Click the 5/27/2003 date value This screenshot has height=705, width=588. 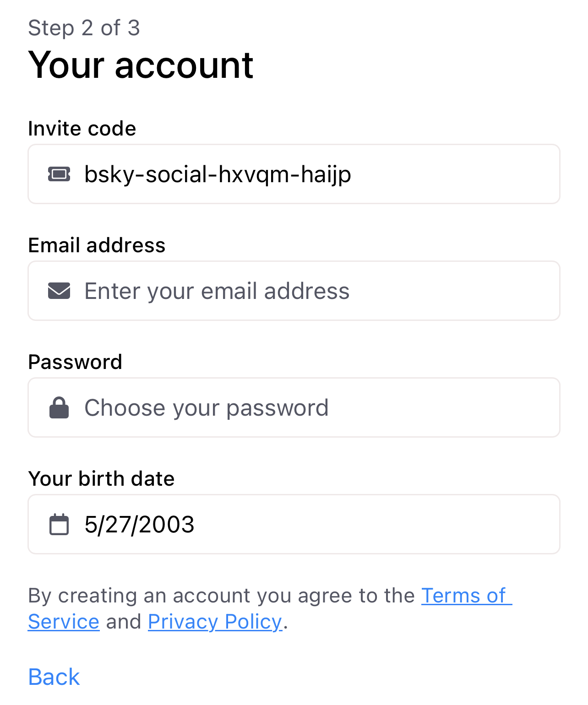pyautogui.click(x=140, y=524)
